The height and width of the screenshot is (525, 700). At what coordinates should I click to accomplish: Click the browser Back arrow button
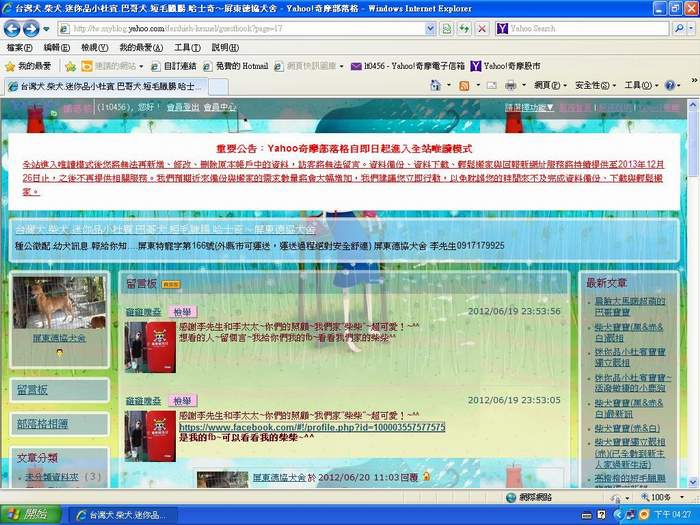[12, 29]
